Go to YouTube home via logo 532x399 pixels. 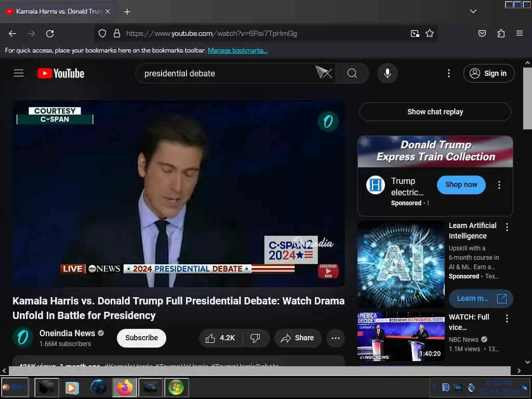61,73
